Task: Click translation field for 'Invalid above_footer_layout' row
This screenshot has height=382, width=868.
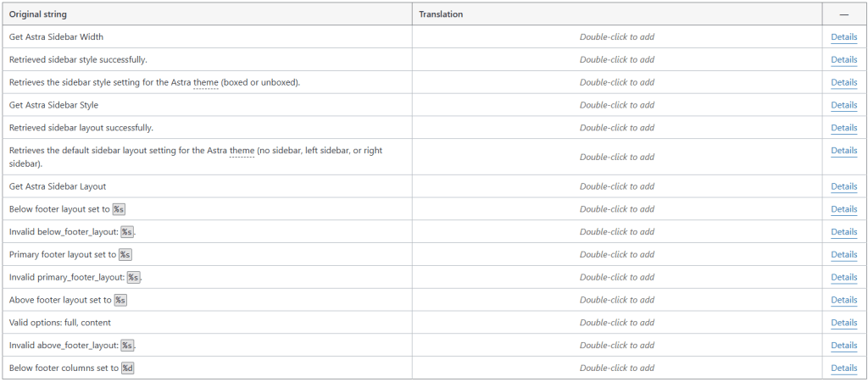Action: [x=616, y=346]
